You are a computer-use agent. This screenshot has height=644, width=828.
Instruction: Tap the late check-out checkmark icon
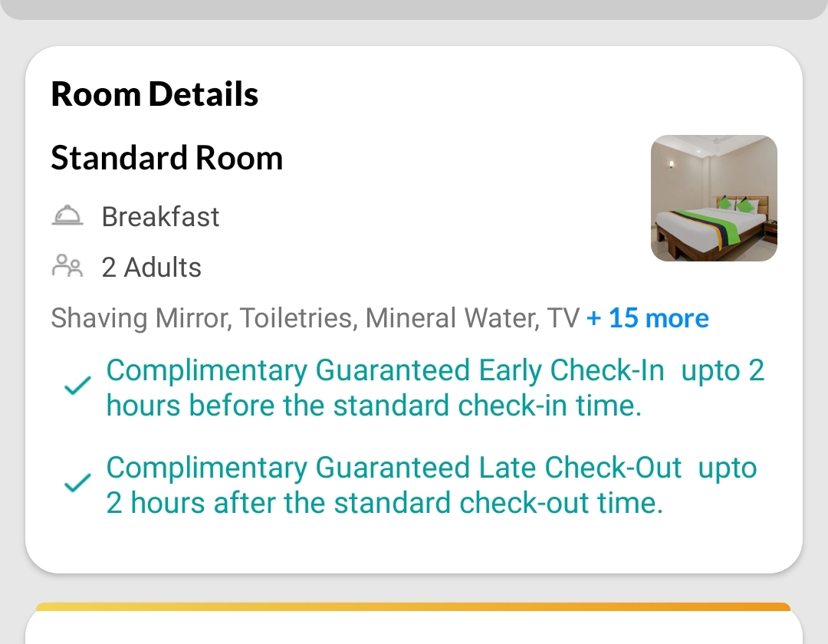(77, 483)
